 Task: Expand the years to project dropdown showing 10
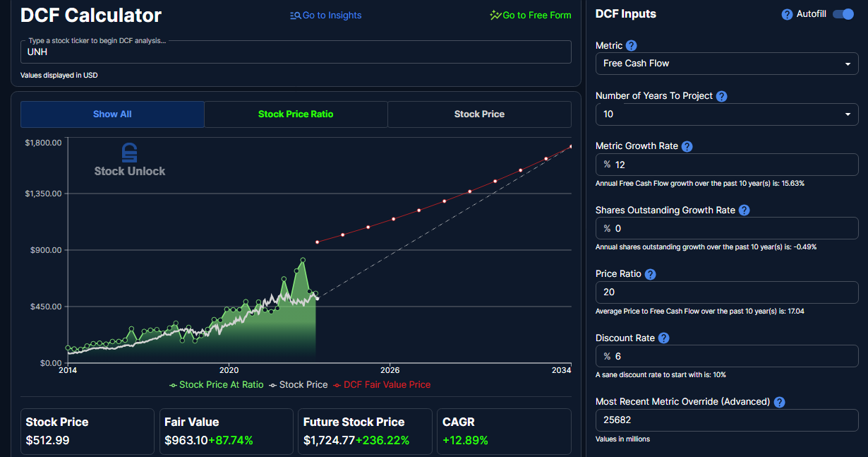[x=727, y=114]
